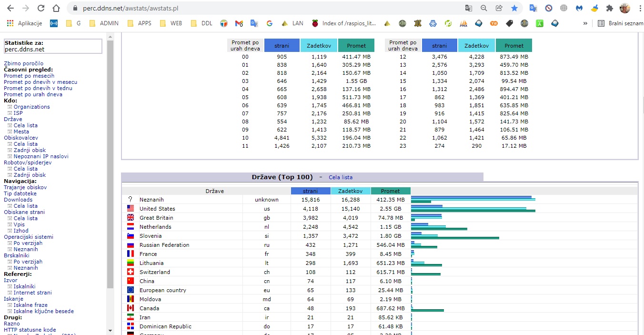
Task: Show more bookmarks with the overflow chevron
Action: (x=585, y=23)
